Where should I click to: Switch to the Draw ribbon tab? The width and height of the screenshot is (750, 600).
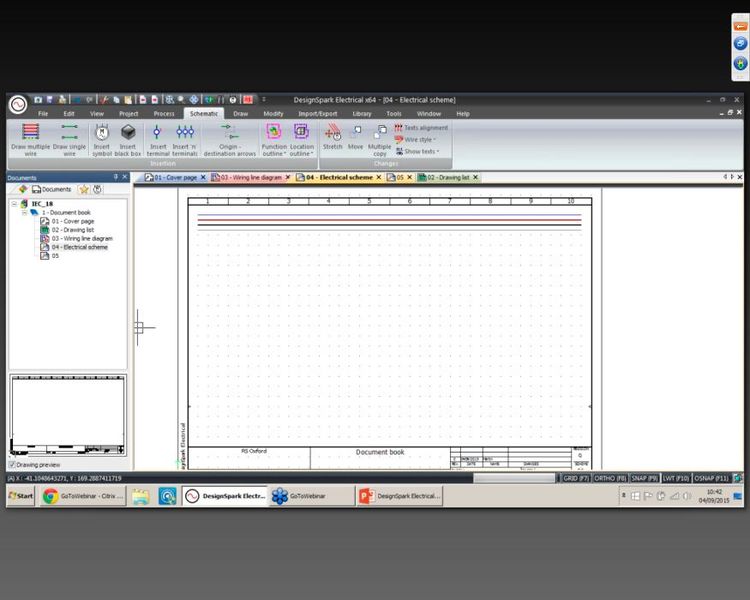tap(241, 114)
